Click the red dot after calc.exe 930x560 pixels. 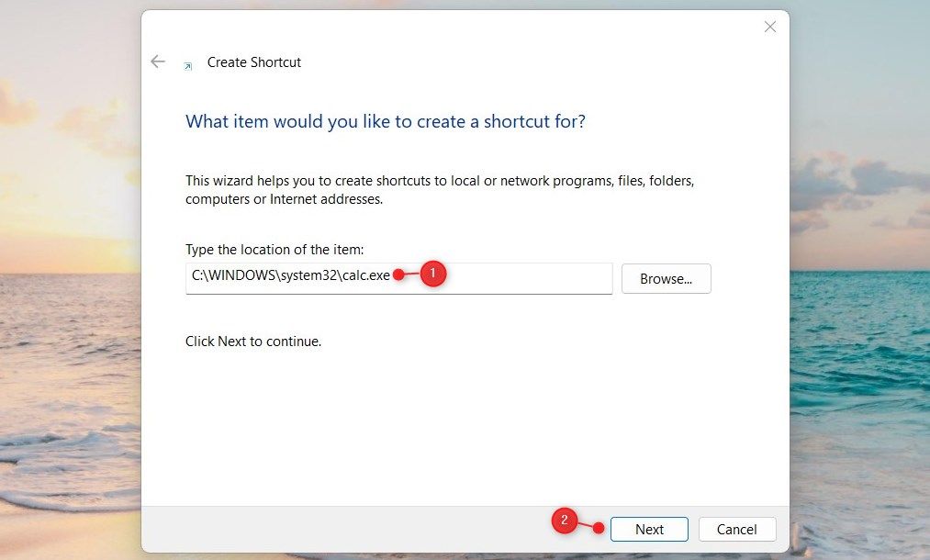398,274
